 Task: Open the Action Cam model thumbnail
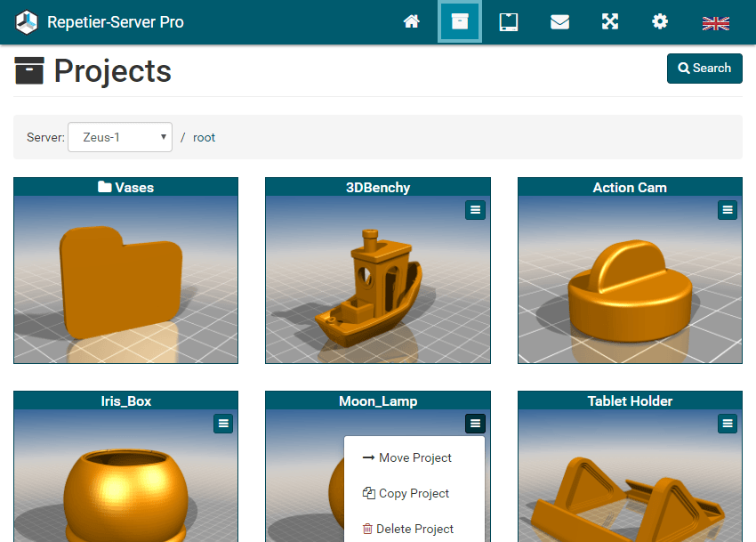point(631,279)
